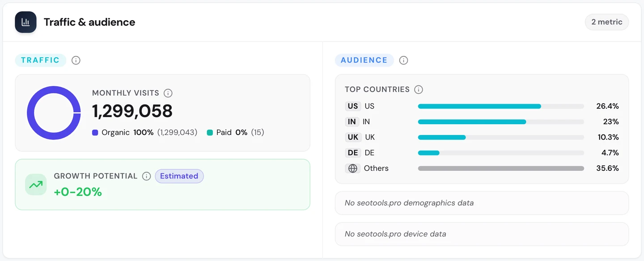This screenshot has height=261, width=644.
Task: Click the US traffic share bar
Action: pyautogui.click(x=501, y=106)
